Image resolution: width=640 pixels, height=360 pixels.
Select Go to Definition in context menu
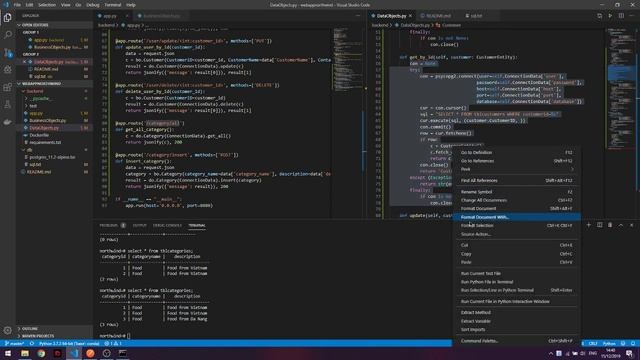516,152
